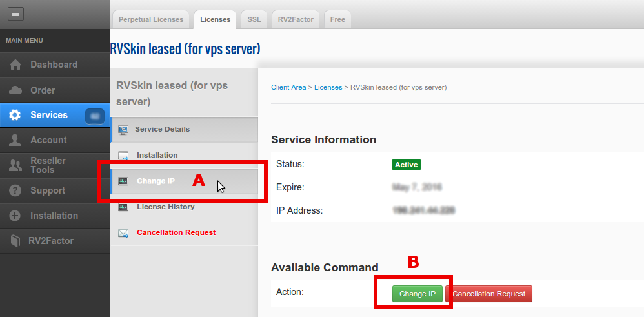The height and width of the screenshot is (317, 644).
Task: Click the red Cancellation Request button
Action: click(488, 294)
